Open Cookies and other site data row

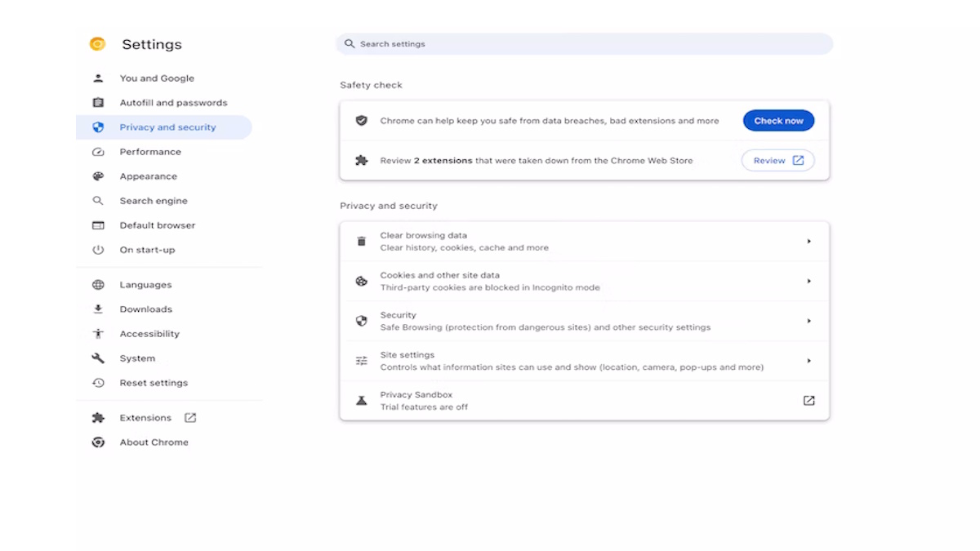pyautogui.click(x=585, y=282)
